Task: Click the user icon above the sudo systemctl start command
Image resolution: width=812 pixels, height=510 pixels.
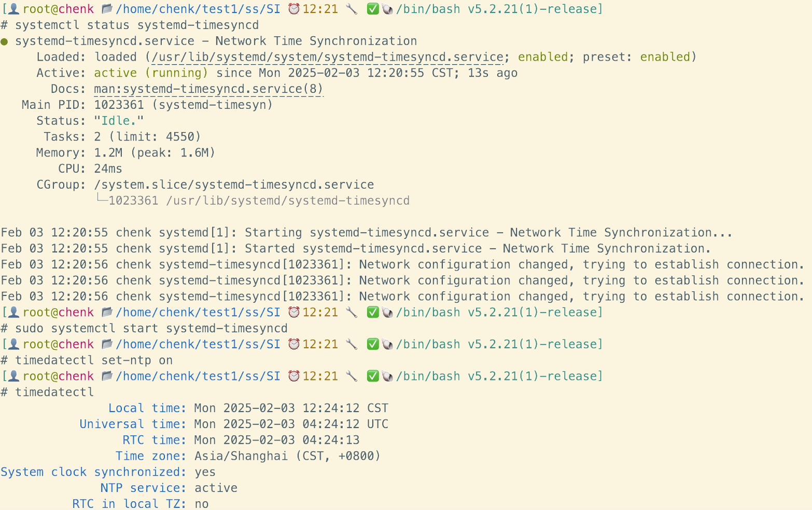Action: coord(14,313)
